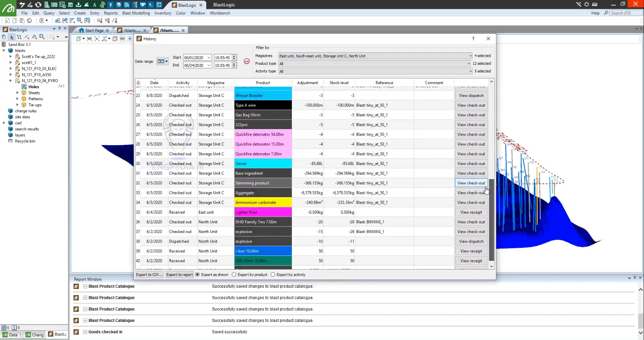Click the Export to CSV button
644x340 pixels.
pyautogui.click(x=149, y=275)
